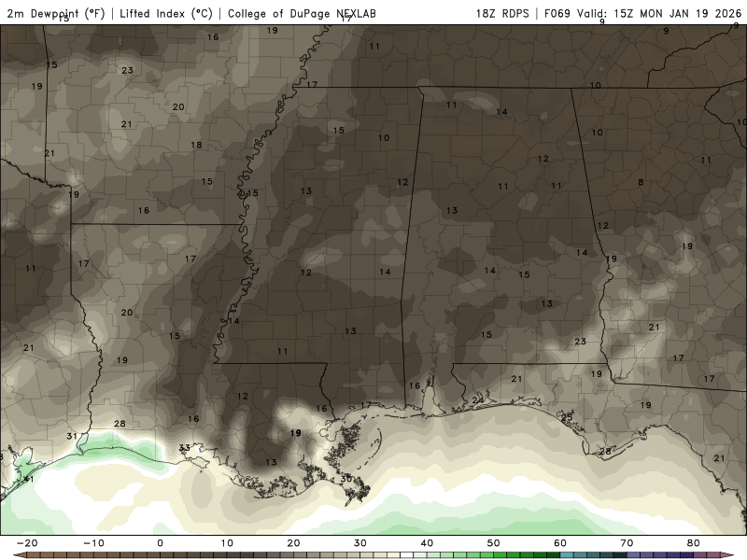The image size is (747, 560).
Task: Click the 'College of DuPage NEXLAB' label
Action: tap(302, 13)
